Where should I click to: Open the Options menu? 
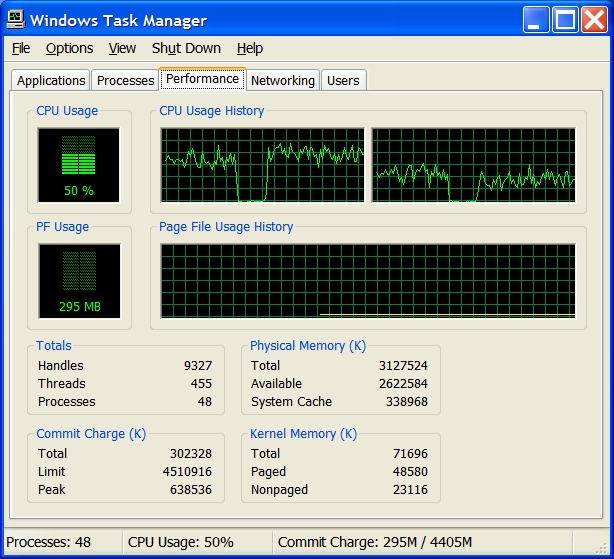(69, 49)
